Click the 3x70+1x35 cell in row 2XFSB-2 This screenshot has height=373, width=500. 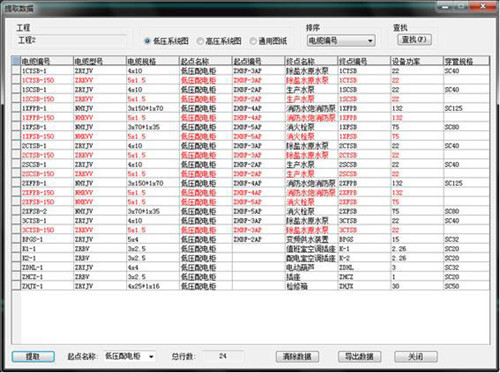tap(153, 211)
